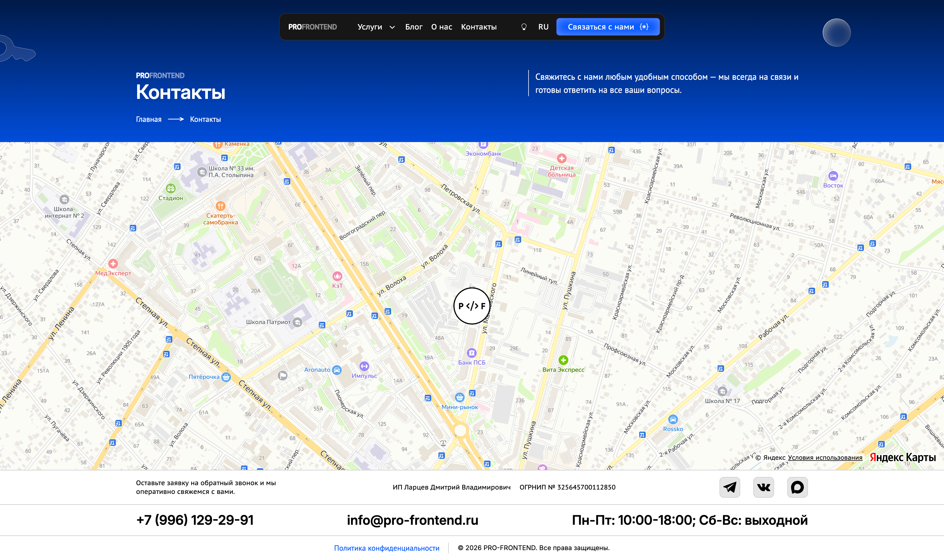Image resolution: width=944 pixels, height=560 pixels.
Task: Click the P</>F office map marker
Action: click(472, 306)
